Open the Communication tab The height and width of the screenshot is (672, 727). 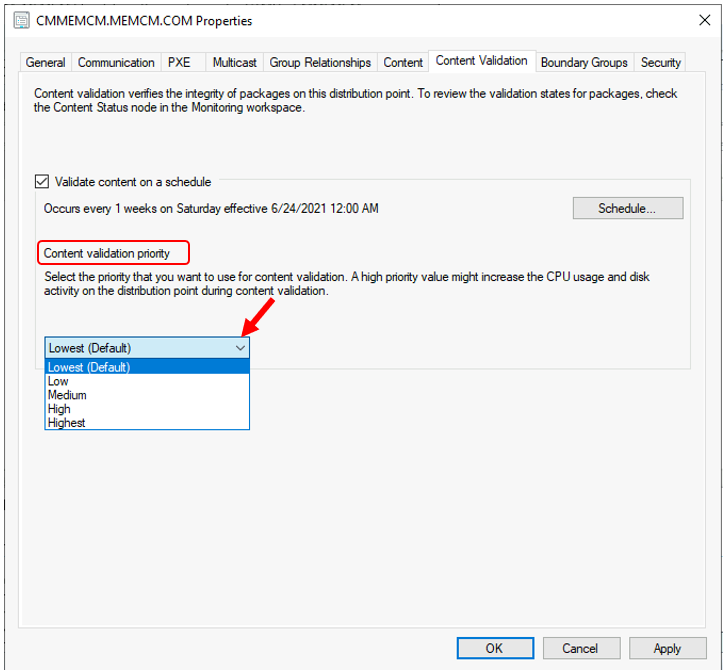116,62
